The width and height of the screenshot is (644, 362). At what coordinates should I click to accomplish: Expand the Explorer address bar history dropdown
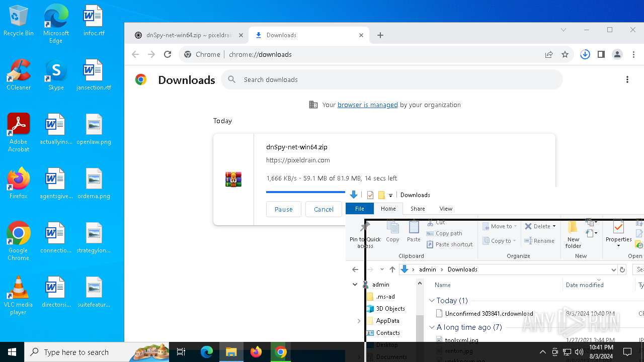pyautogui.click(x=613, y=269)
